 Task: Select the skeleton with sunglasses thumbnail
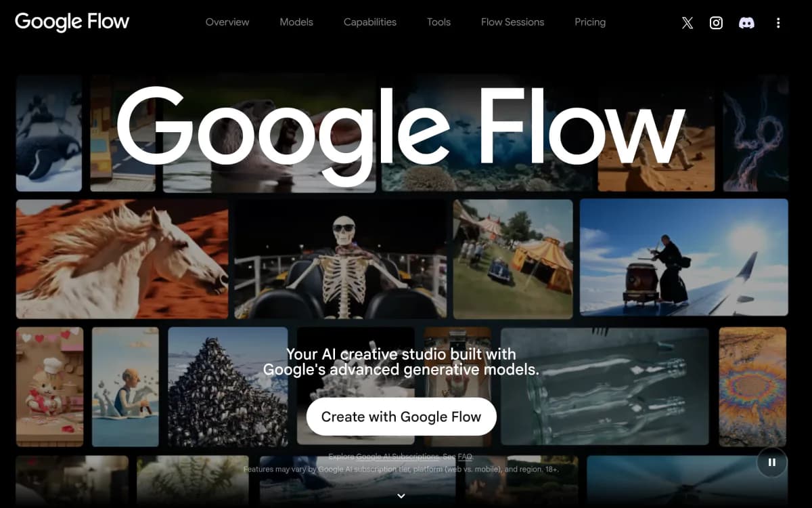point(340,259)
